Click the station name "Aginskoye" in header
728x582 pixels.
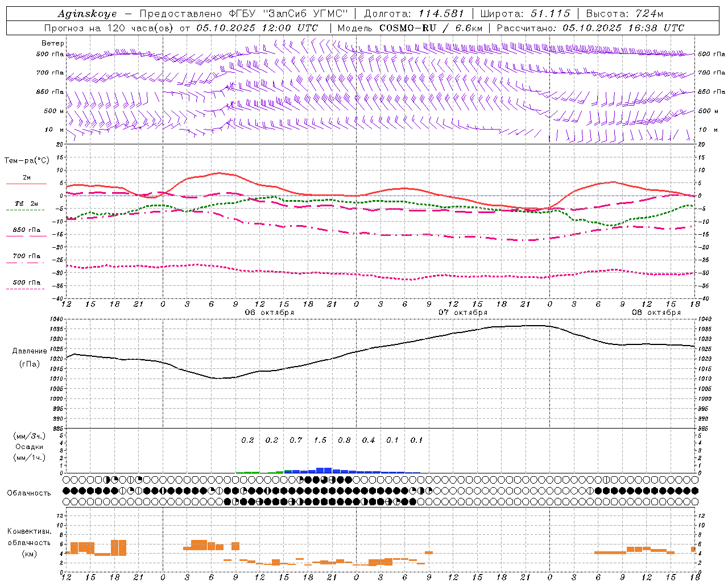(x=87, y=14)
